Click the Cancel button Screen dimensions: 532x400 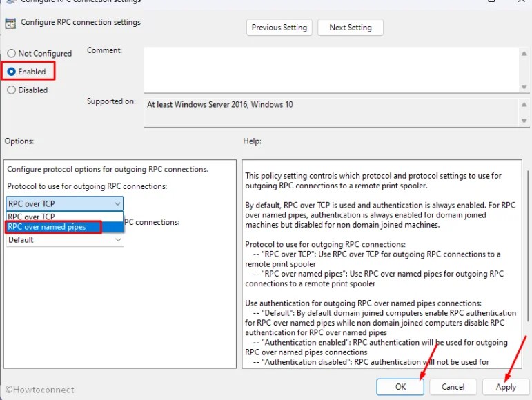click(x=453, y=386)
